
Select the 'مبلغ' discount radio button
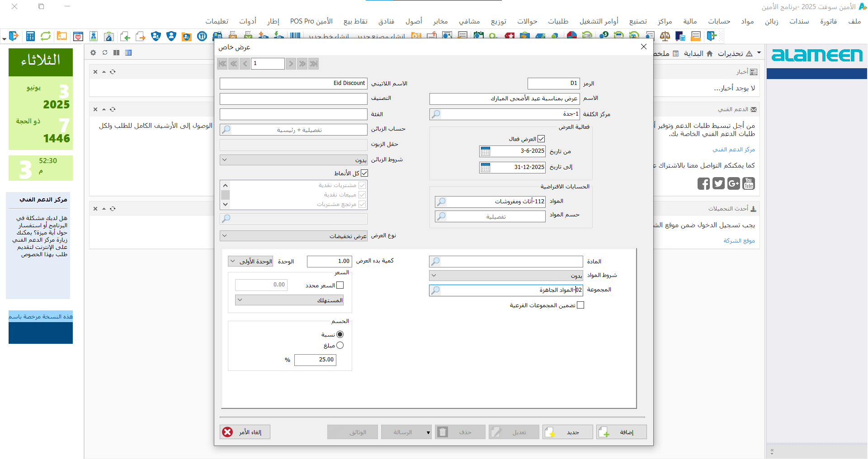[x=340, y=346]
